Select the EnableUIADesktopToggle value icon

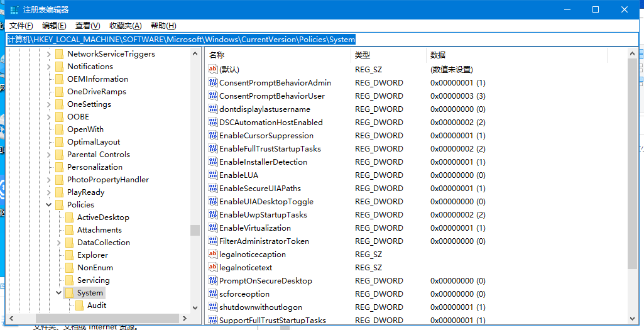click(x=213, y=201)
